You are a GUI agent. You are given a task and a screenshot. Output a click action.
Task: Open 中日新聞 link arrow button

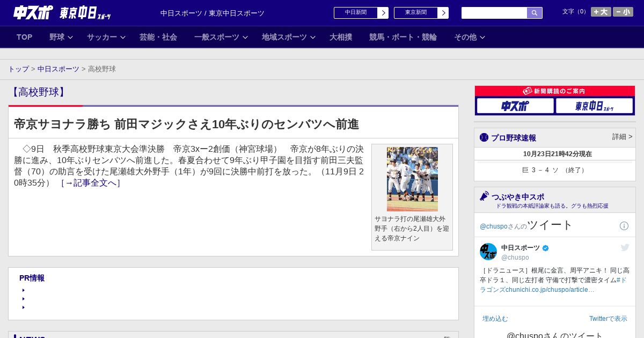[383, 13]
